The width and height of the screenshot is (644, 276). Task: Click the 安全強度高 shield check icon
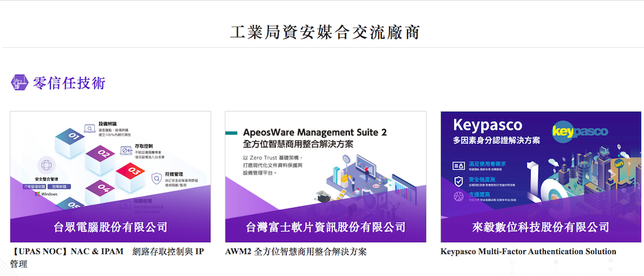(x=458, y=181)
